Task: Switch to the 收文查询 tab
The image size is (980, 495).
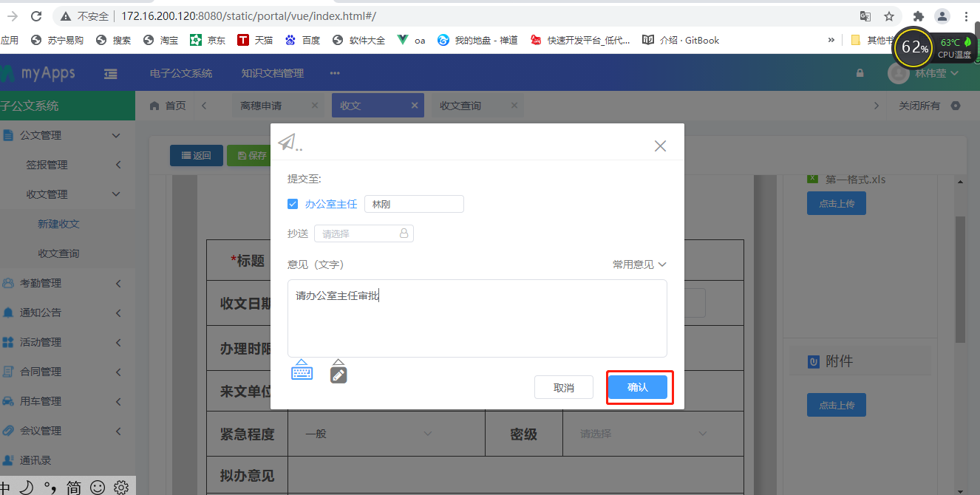Action: pyautogui.click(x=460, y=106)
